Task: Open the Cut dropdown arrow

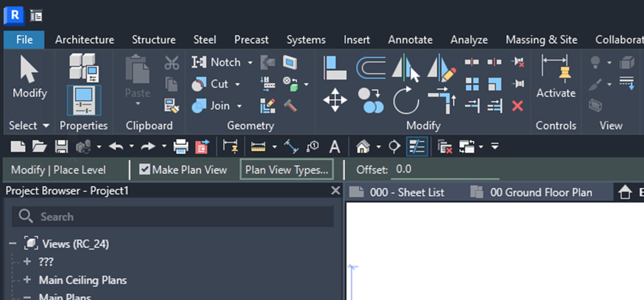Action: (237, 84)
